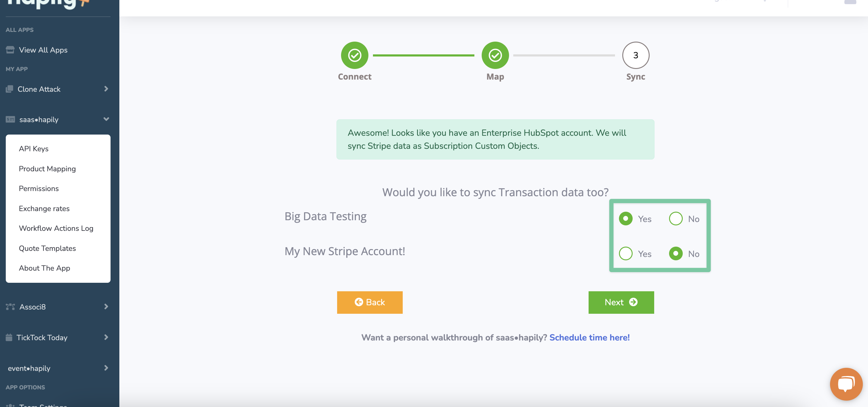Viewport: 868px width, 407px height.
Task: Click the Connect step checkmark icon
Action: (354, 55)
